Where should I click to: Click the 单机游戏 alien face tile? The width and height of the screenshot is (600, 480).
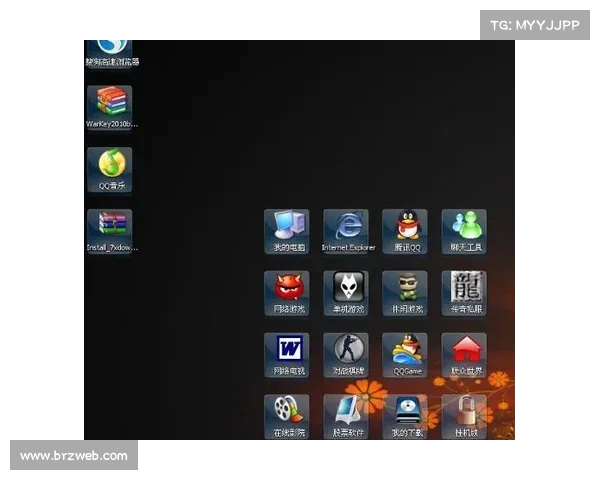(x=346, y=293)
